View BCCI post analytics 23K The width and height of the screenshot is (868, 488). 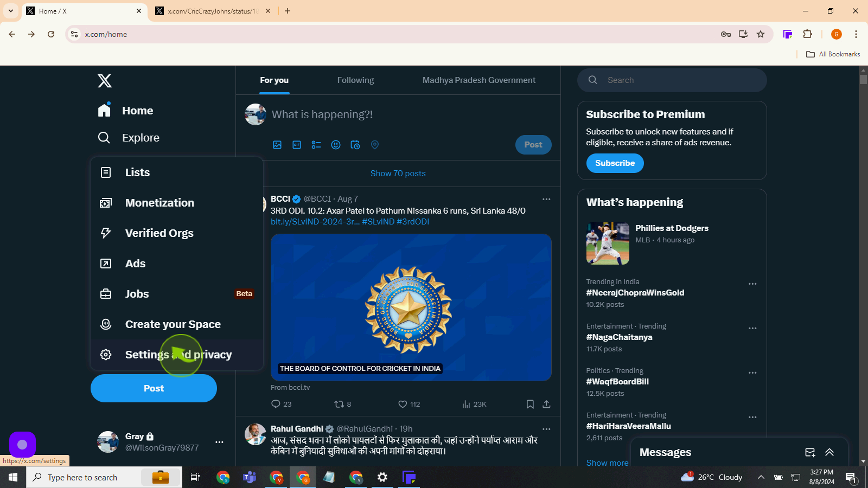coord(474,404)
